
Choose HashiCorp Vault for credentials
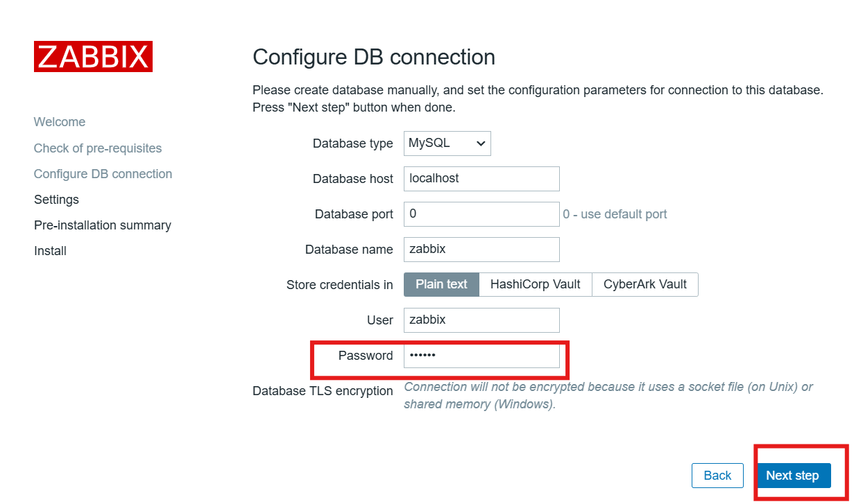[535, 284]
